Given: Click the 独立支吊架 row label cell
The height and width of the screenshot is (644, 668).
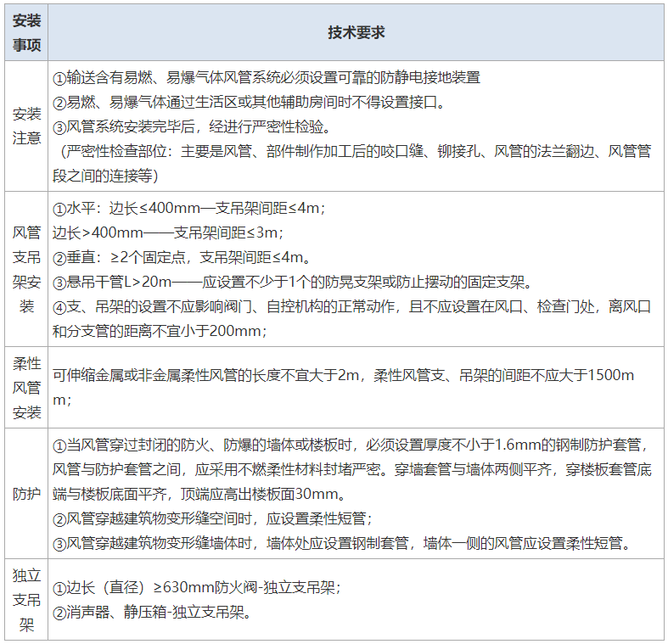Looking at the screenshot, I should click(x=26, y=599).
